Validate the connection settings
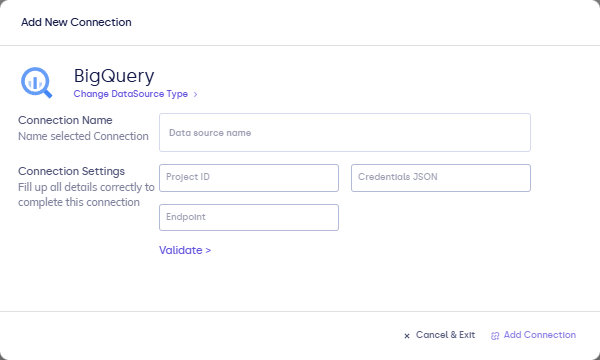Image resolution: width=600 pixels, height=360 pixels. pyautogui.click(x=185, y=250)
